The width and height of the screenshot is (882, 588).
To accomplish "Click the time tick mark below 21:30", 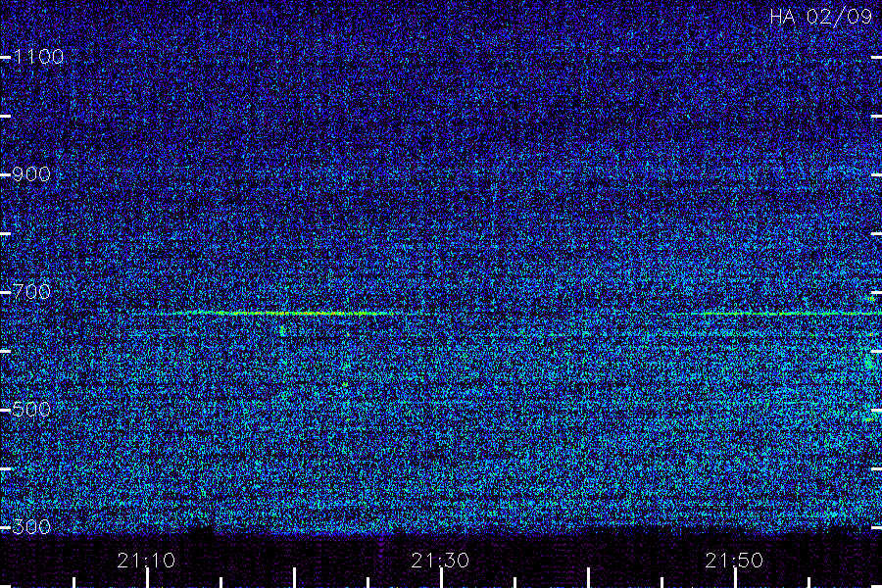I will [x=441, y=578].
